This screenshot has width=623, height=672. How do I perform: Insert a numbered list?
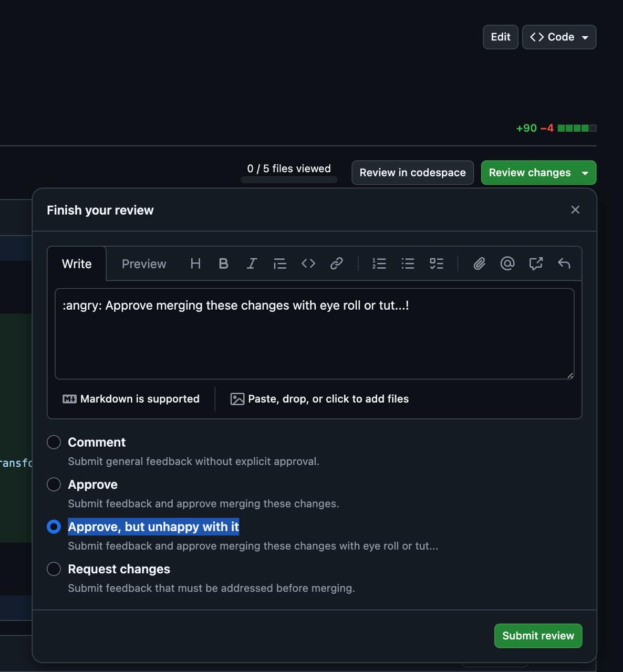(379, 264)
